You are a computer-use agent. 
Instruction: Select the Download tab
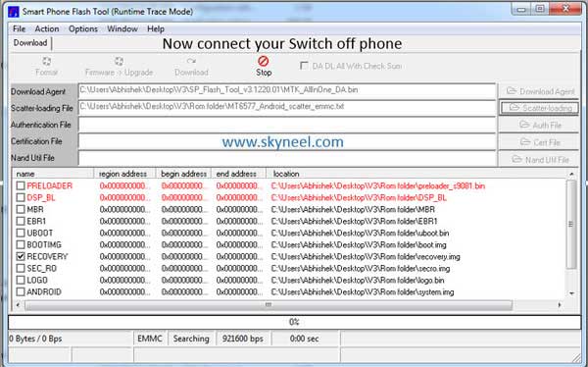coord(30,43)
